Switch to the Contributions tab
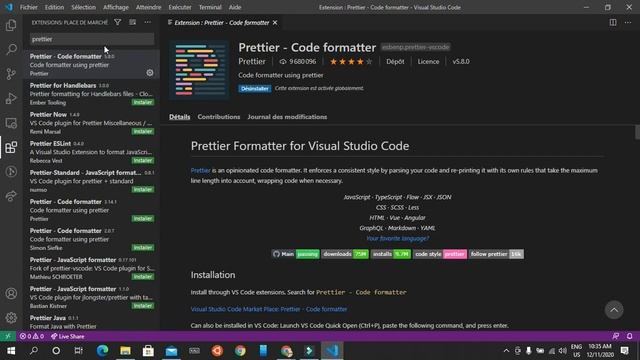Image resolution: width=640 pixels, height=360 pixels. [x=219, y=117]
